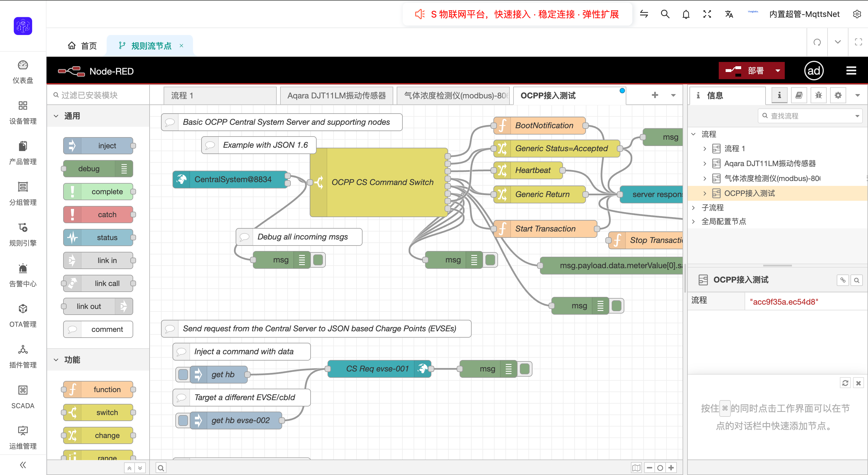The image size is (868, 475).
Task: Toggle full screen with the expand-arrows icon
Action: [707, 14]
